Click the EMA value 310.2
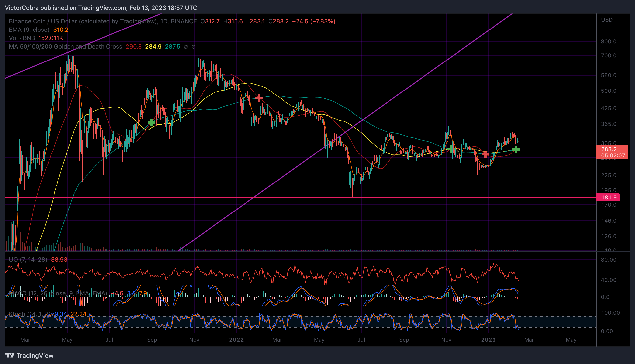This screenshot has width=635, height=364. pyautogui.click(x=61, y=30)
